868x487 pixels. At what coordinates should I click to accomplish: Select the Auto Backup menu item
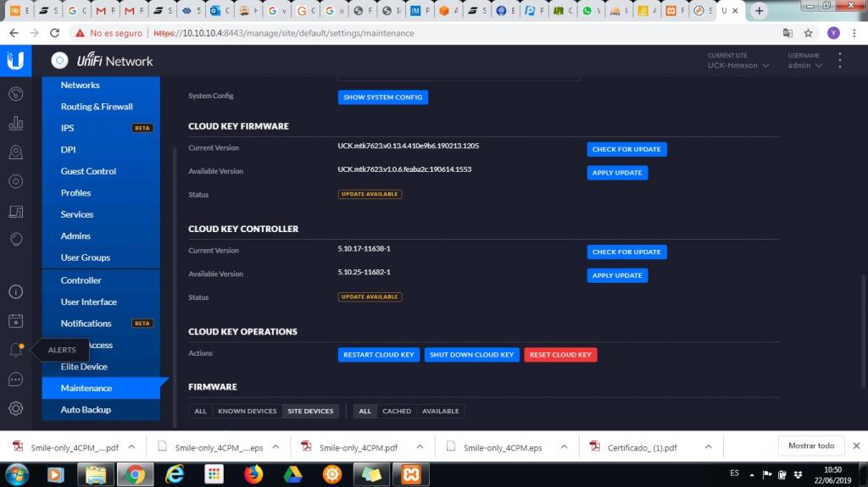point(101,410)
